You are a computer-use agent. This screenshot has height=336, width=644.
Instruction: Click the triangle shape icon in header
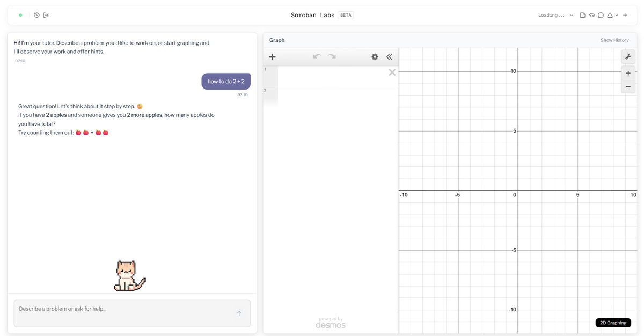[610, 15]
